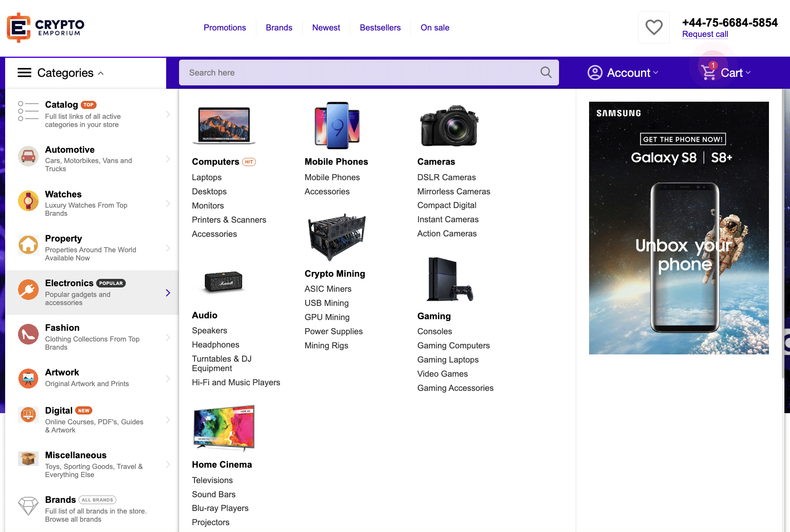Open the Brands top nav item
The height and width of the screenshot is (532, 790).
[279, 27]
